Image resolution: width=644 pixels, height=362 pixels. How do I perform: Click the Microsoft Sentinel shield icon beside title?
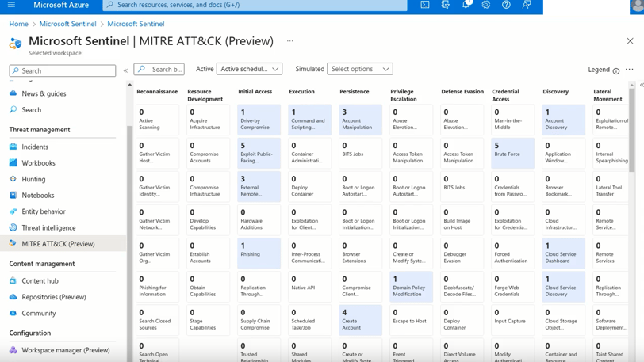pyautogui.click(x=16, y=43)
